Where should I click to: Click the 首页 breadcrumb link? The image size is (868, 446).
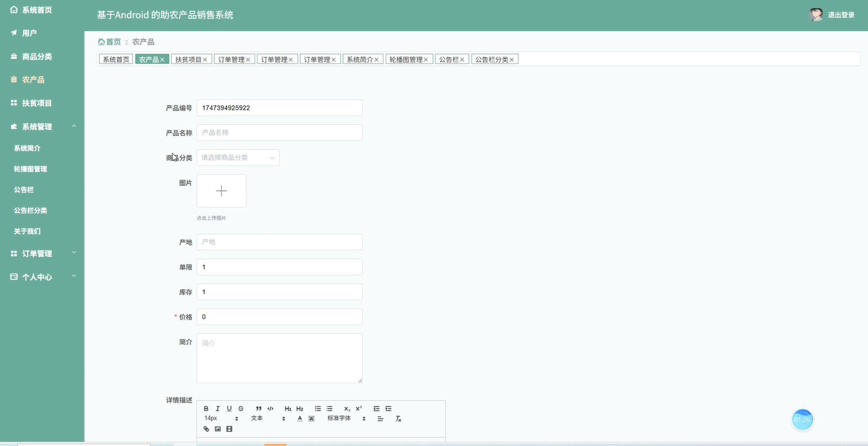pos(110,42)
